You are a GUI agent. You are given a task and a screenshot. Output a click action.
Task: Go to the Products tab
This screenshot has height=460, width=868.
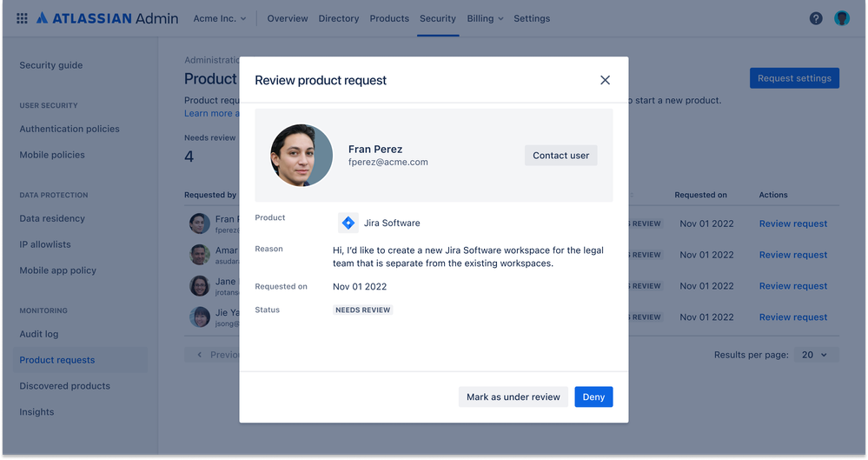tap(389, 18)
